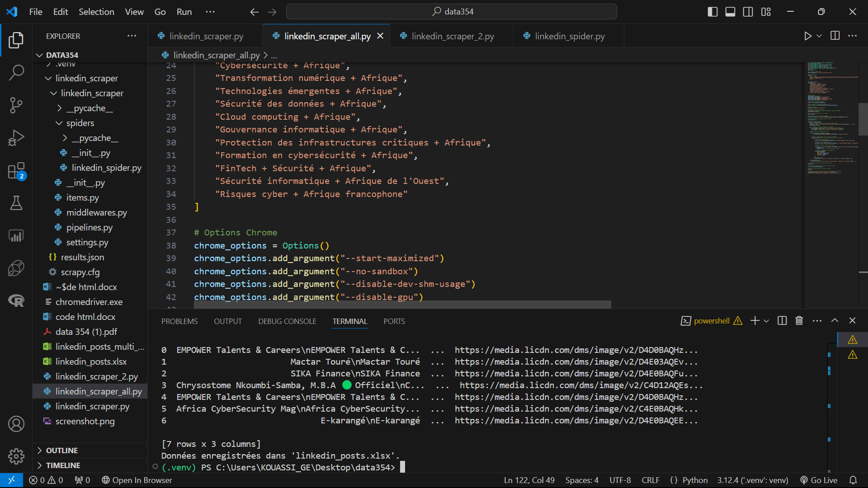Screen dimensions: 868x488
Task: Open the Selection menu
Action: pos(96,12)
